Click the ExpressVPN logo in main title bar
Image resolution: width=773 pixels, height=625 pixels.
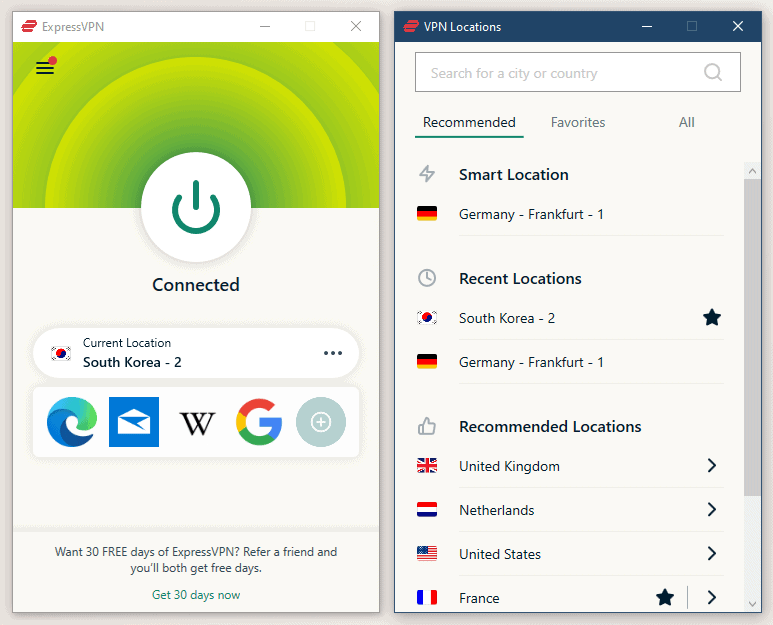(x=29, y=26)
